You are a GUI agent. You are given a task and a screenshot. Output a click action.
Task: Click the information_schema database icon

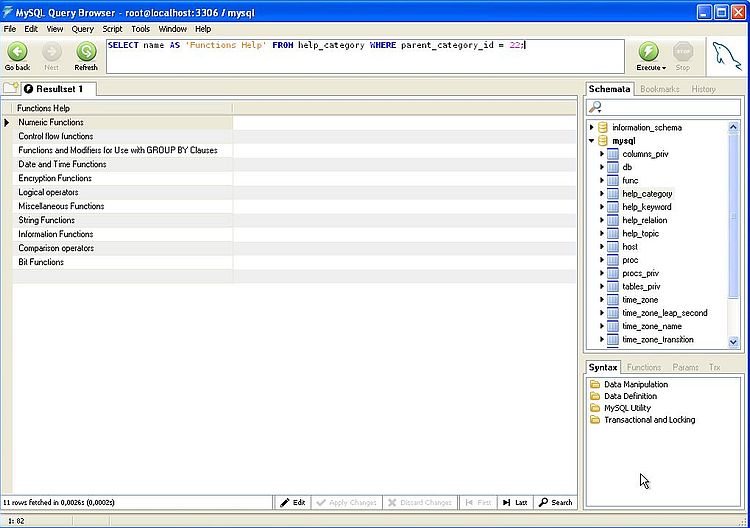603,127
